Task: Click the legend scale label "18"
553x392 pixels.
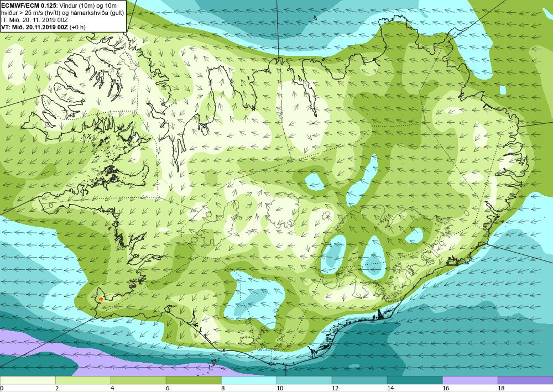Action: pyautogui.click(x=501, y=389)
